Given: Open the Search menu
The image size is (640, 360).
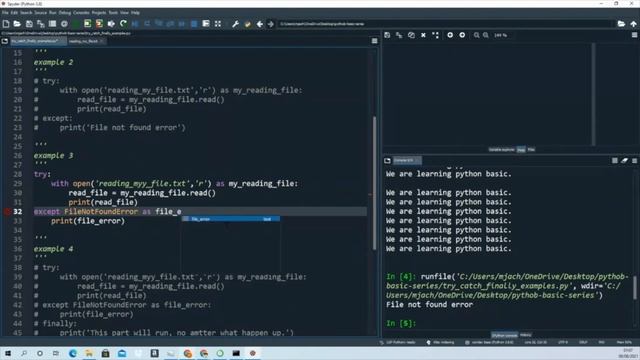Looking at the screenshot, I should (x=26, y=13).
